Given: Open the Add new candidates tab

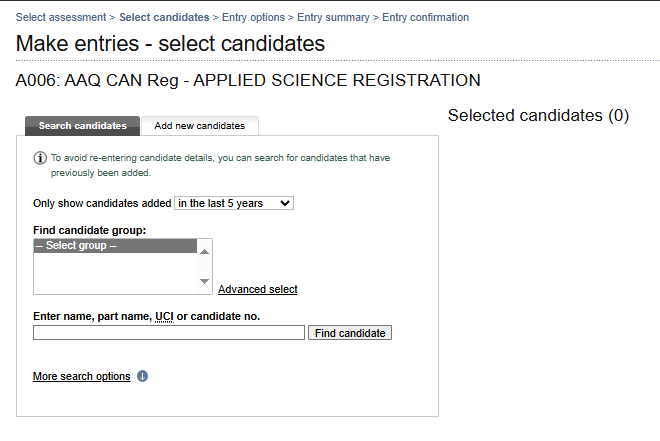Looking at the screenshot, I should click(200, 126).
